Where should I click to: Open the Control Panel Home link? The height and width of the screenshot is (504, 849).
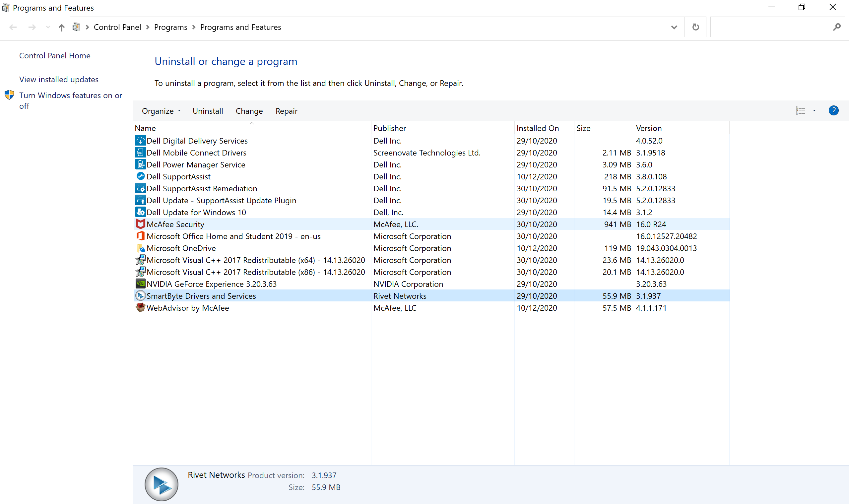tap(55, 56)
